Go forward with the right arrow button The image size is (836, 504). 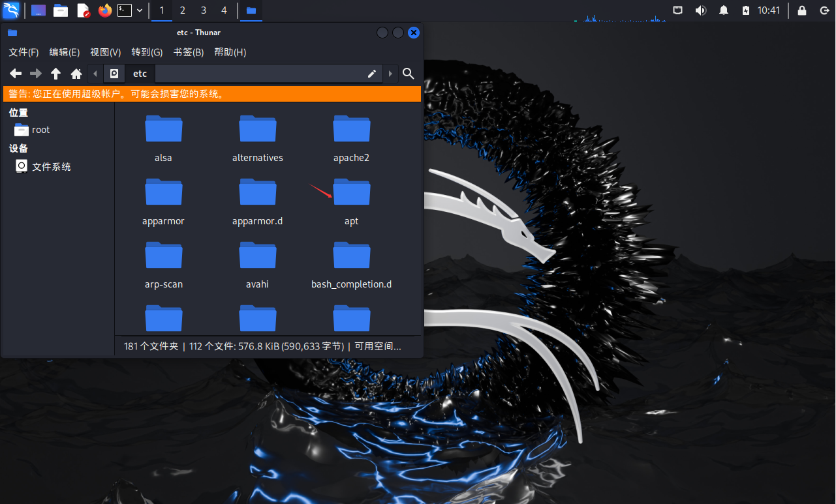point(36,74)
